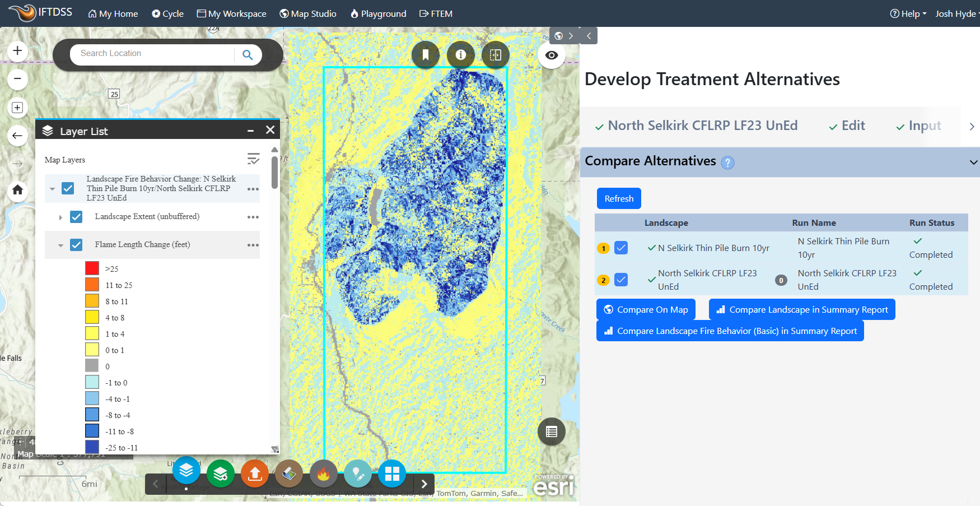This screenshot has width=980, height=506.
Task: Open the map information icon
Action: point(460,54)
